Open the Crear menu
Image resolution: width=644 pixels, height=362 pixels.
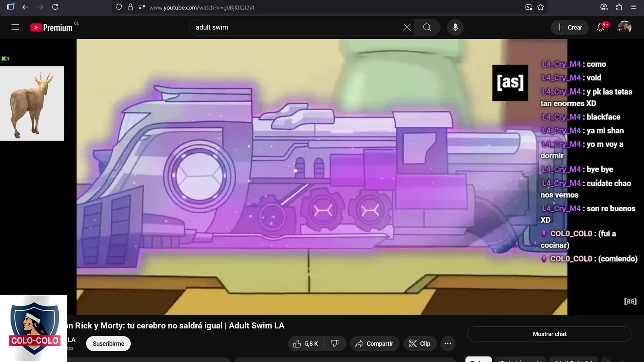tap(569, 27)
